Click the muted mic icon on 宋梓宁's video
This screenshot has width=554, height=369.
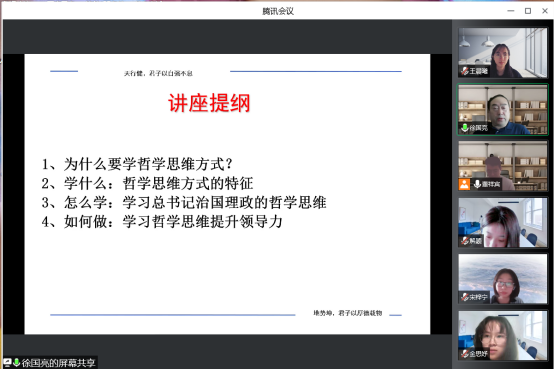click(465, 297)
